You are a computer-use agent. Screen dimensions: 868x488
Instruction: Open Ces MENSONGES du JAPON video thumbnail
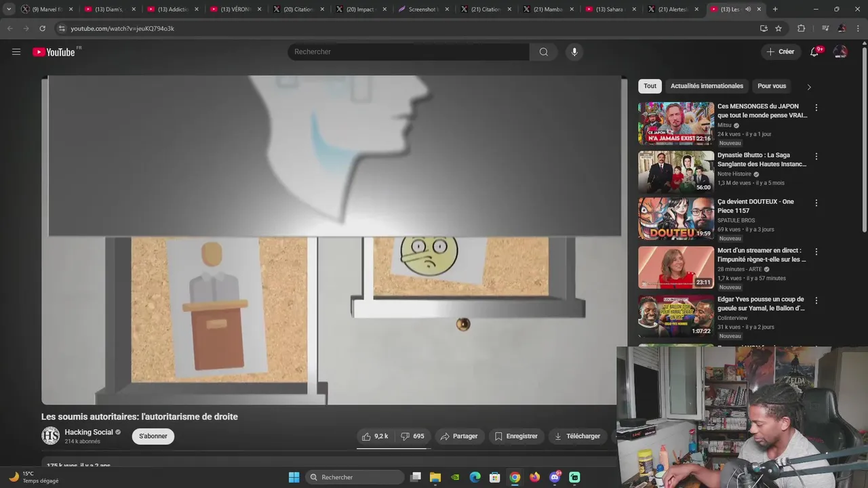coord(676,123)
